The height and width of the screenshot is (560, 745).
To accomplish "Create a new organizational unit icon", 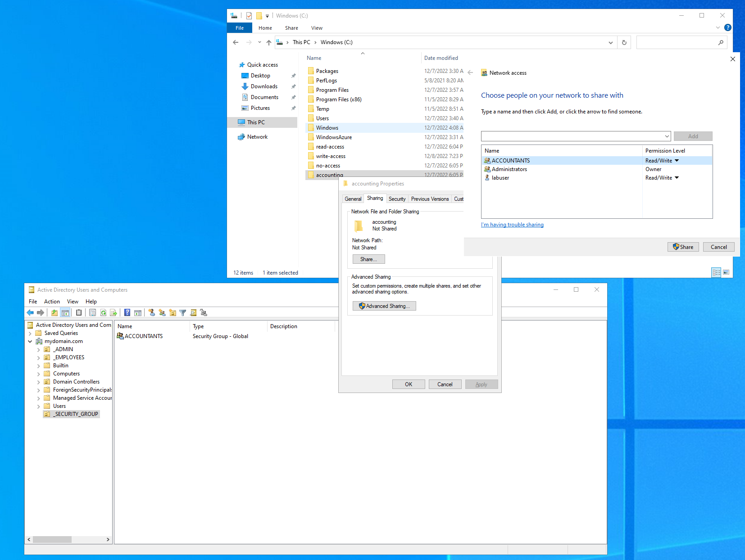I will pos(173,312).
